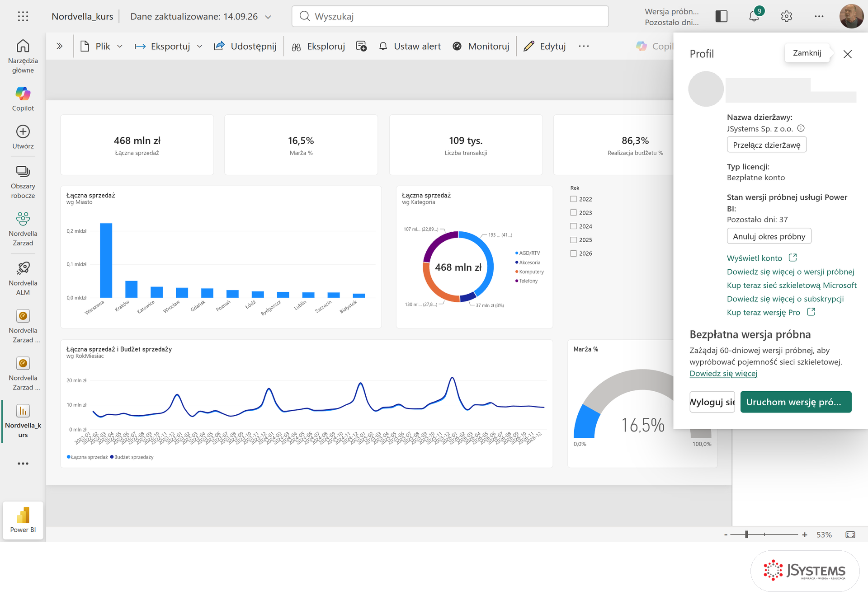The height and width of the screenshot is (600, 868).
Task: Toggle the side pane layout icon in header
Action: click(x=722, y=16)
